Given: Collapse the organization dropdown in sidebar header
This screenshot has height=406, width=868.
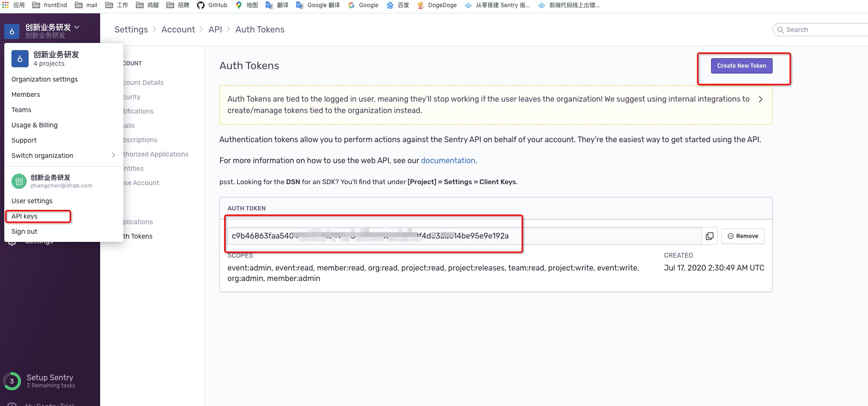Looking at the screenshot, I should coord(77,27).
